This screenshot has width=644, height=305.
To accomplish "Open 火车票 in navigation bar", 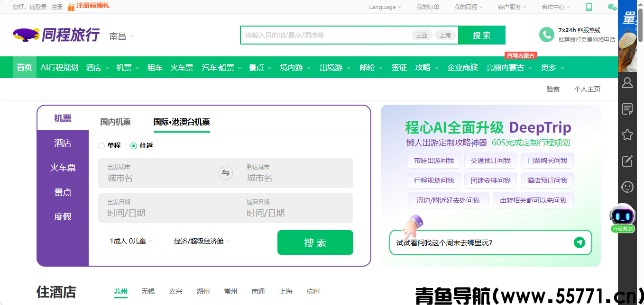I will pos(182,68).
